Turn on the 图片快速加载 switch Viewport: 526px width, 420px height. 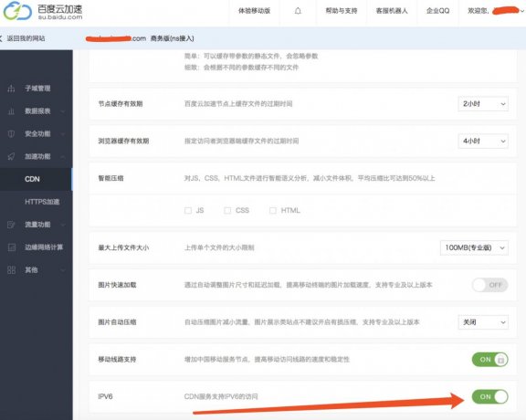[x=489, y=285]
